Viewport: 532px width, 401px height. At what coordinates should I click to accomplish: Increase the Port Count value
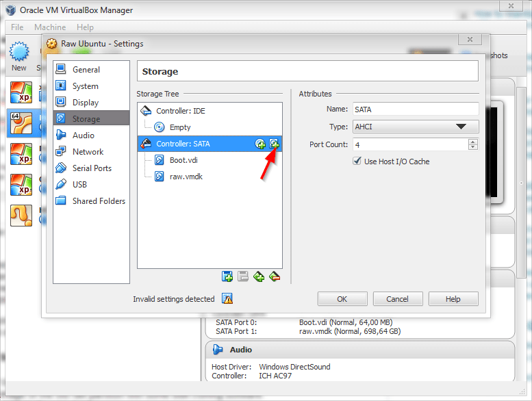(x=473, y=142)
